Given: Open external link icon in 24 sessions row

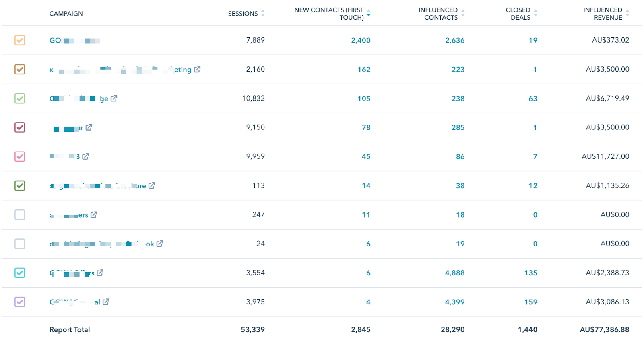Looking at the screenshot, I should coord(160,244).
